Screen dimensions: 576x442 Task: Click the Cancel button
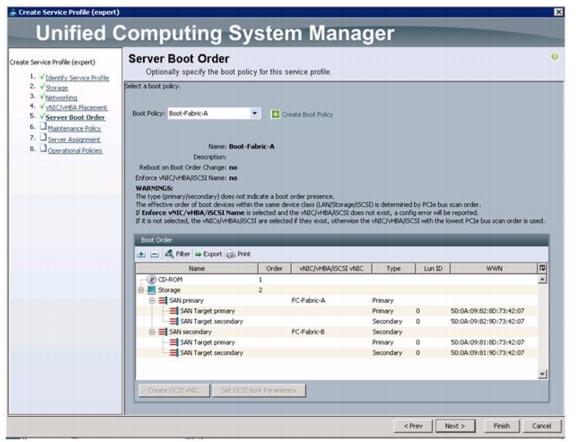click(x=541, y=426)
